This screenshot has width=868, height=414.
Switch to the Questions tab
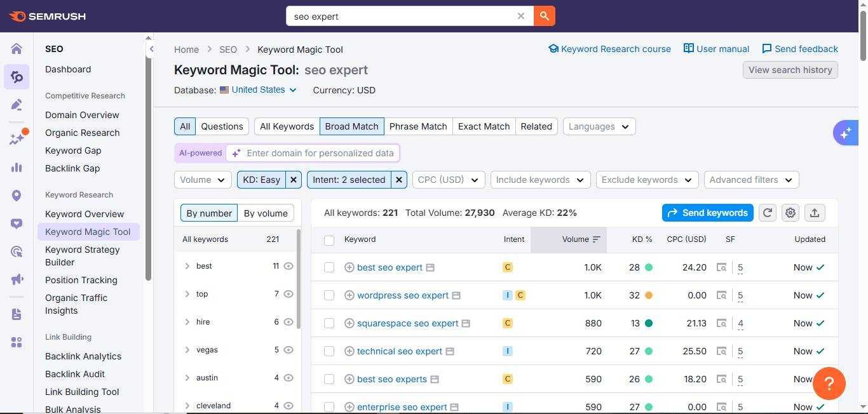tap(221, 126)
